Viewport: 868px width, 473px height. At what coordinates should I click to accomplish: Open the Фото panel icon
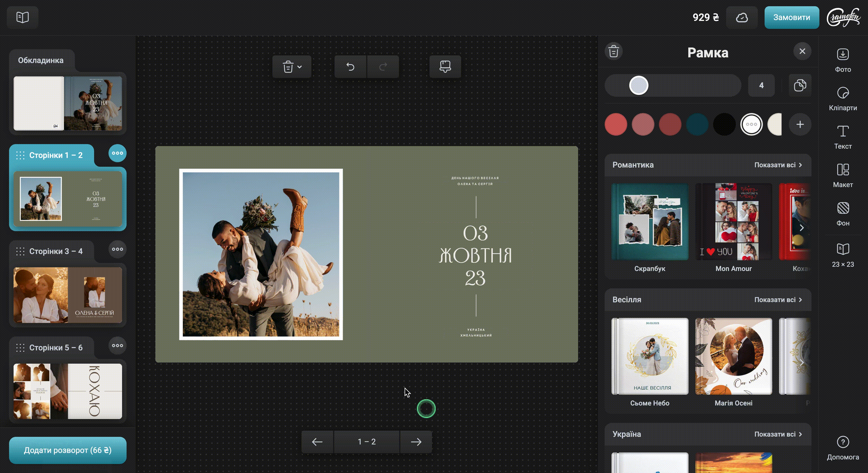[x=843, y=55]
